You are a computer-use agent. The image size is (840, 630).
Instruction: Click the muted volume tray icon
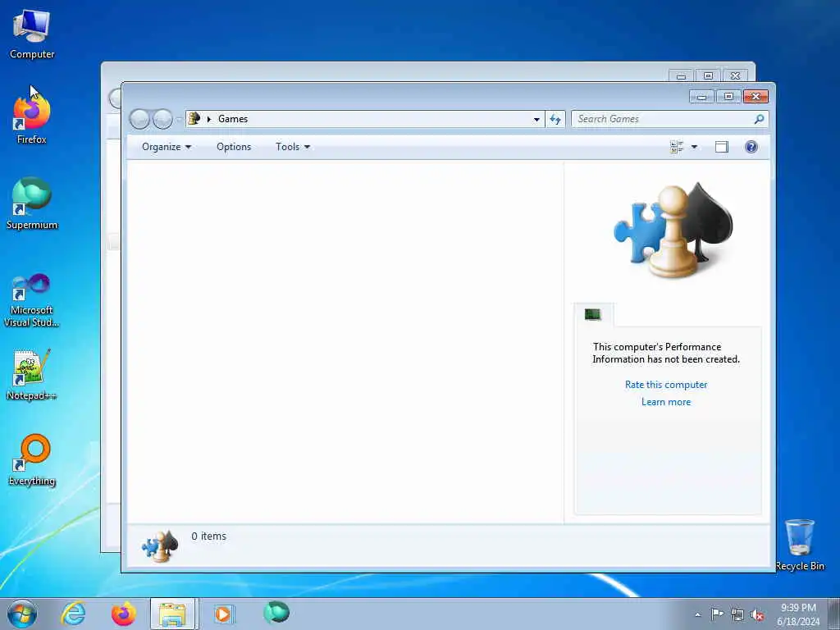tap(757, 615)
